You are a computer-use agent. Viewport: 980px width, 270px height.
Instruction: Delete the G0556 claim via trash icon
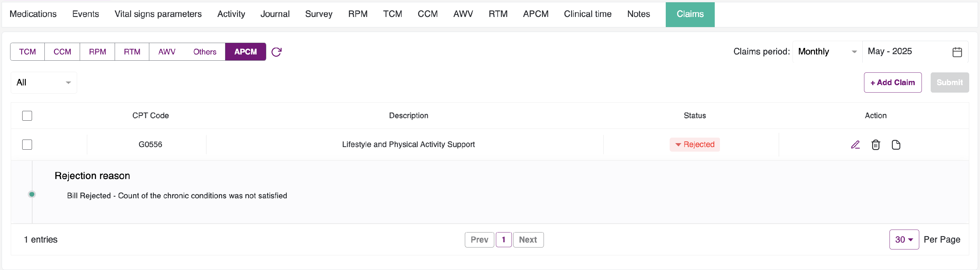876,145
